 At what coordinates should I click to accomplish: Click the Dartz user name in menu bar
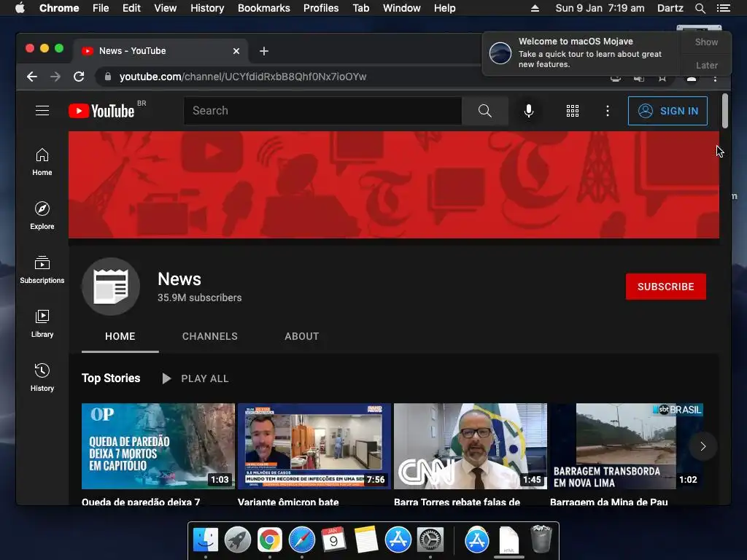(x=670, y=8)
